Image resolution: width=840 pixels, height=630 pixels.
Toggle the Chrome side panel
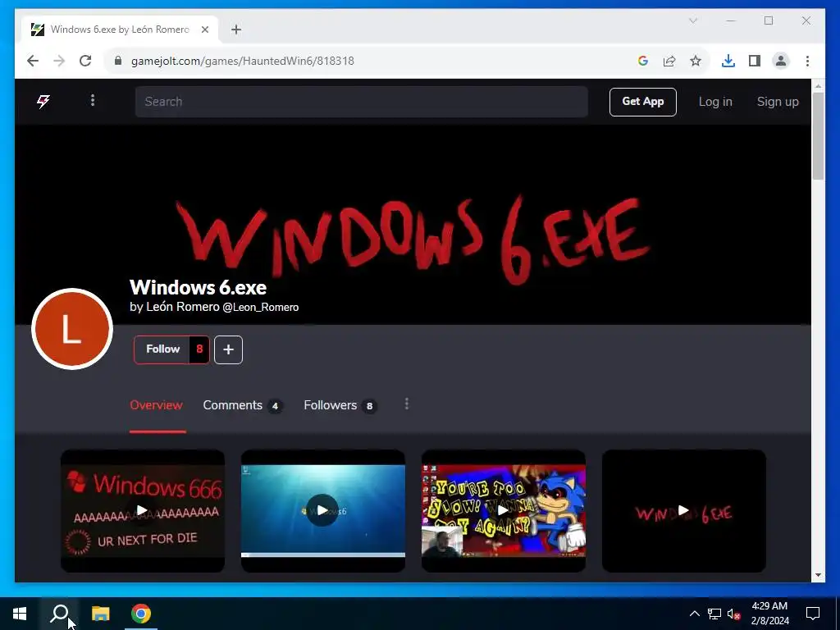coord(755,61)
